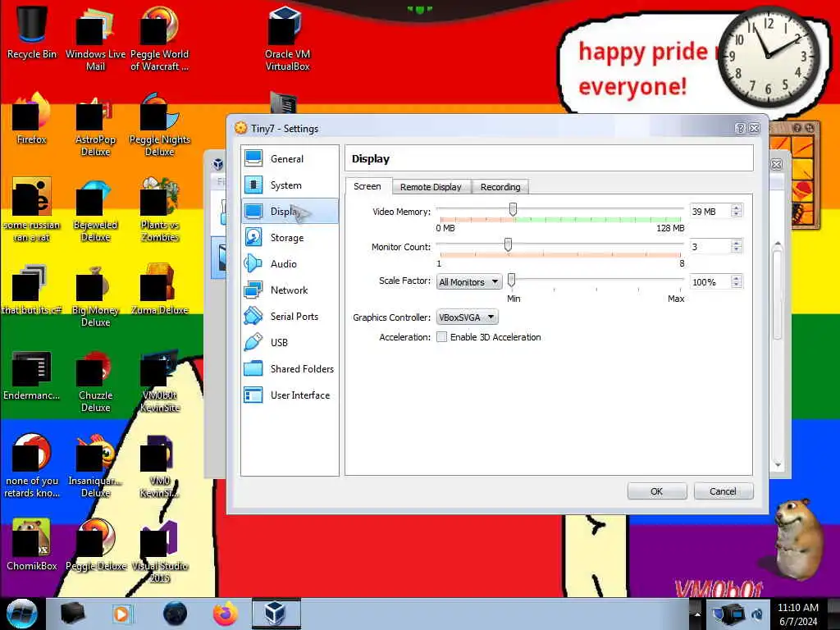Open the Windows Live Mail desktop icon

pos(95,39)
